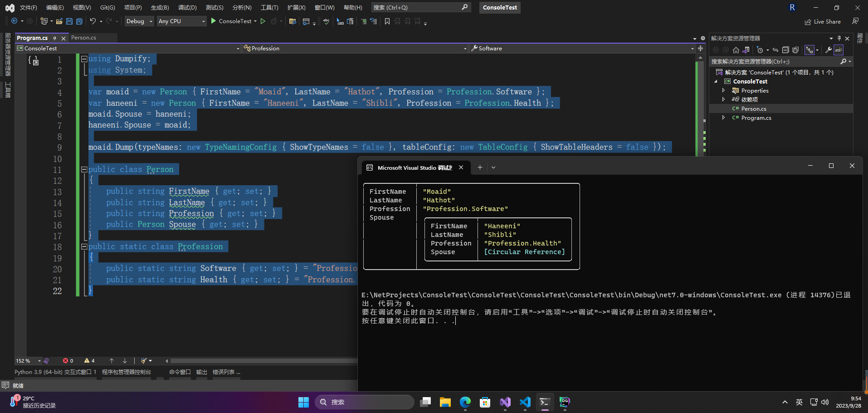Collapse the using directives block

84,59
